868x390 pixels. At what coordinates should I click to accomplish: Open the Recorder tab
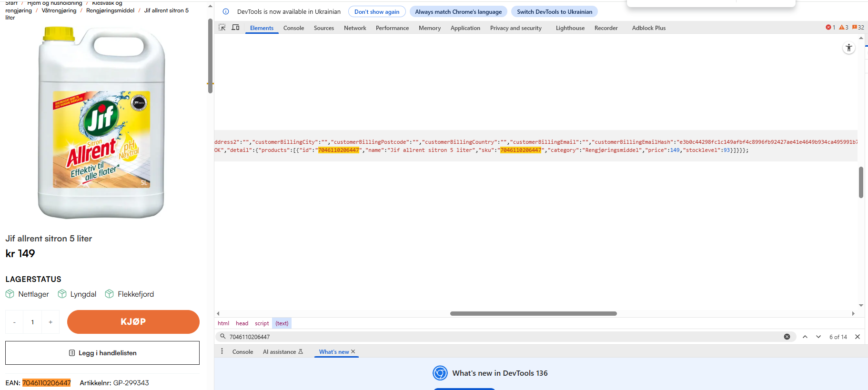606,28
